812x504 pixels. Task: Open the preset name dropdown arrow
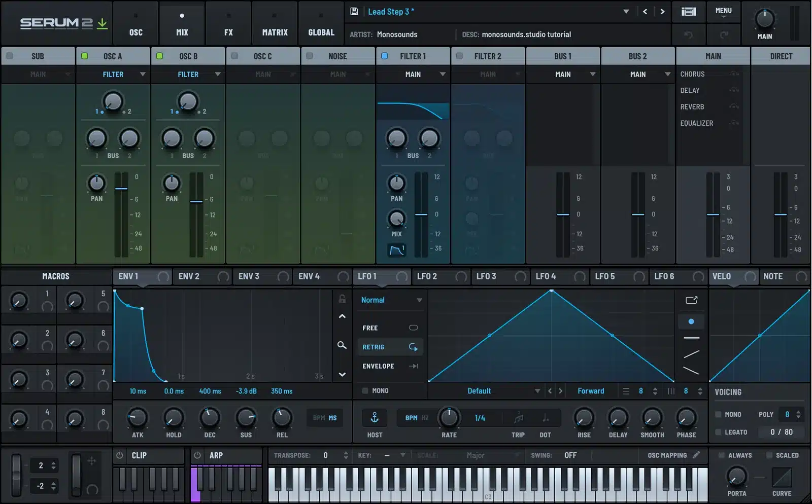click(626, 12)
